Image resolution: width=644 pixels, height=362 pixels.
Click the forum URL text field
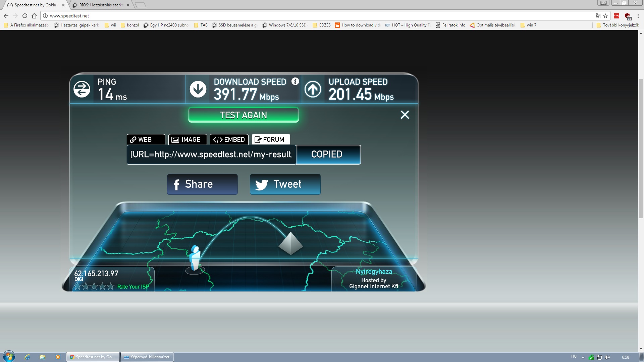point(211,155)
